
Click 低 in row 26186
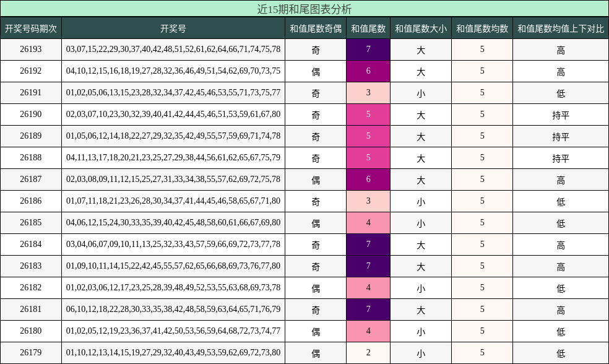[x=561, y=202]
